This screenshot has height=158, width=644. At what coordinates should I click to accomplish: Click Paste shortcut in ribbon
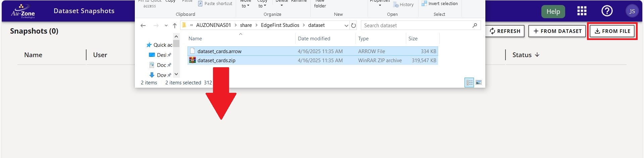pos(215,4)
